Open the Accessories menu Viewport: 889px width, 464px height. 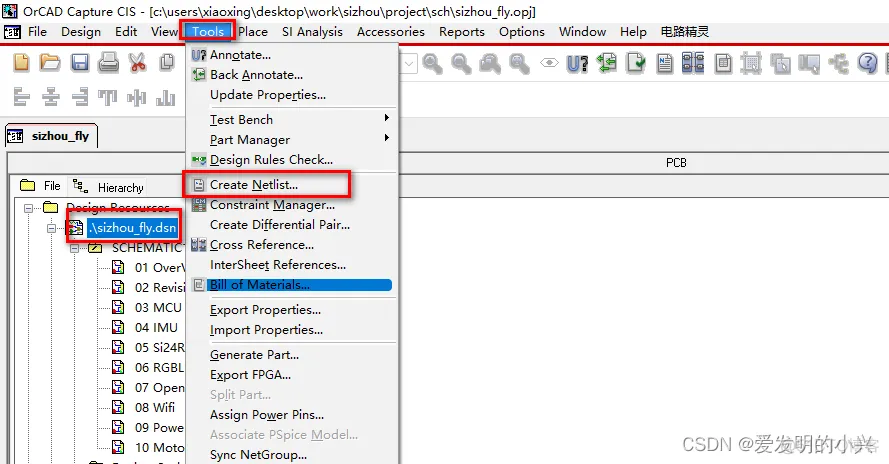coord(391,32)
